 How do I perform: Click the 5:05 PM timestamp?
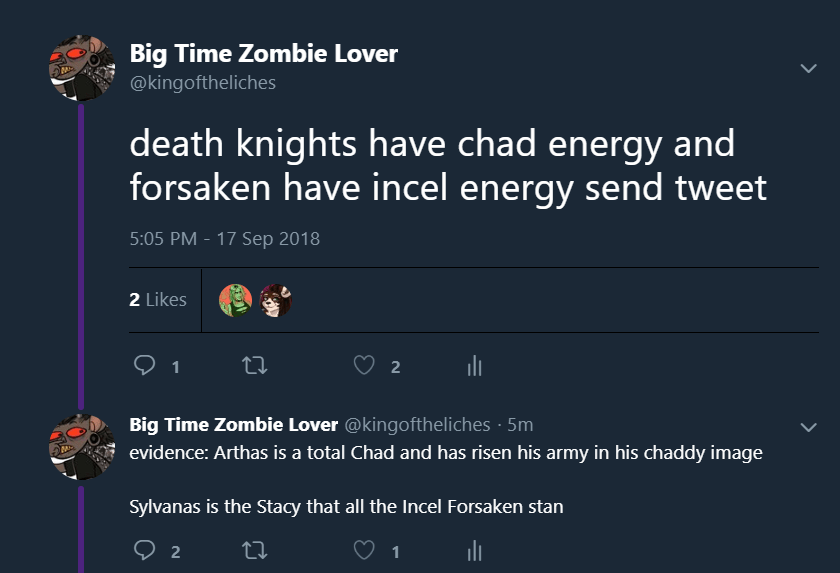click(225, 239)
